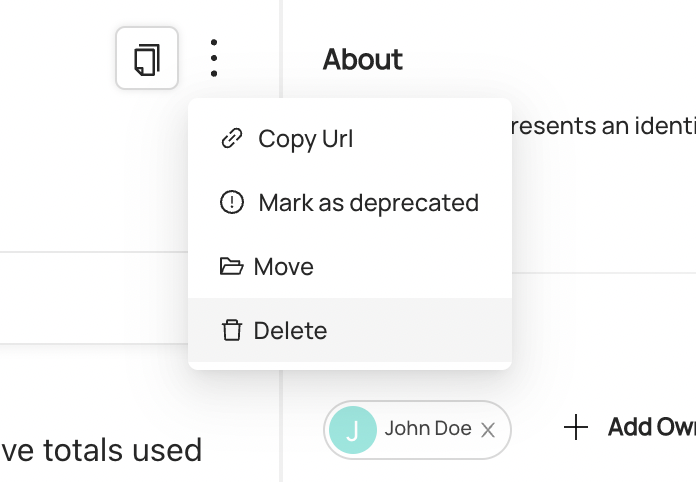Click the trash can icon

tap(231, 331)
